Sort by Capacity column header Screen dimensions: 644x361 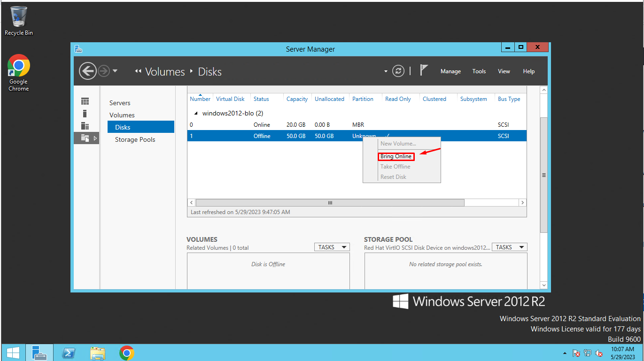(297, 99)
